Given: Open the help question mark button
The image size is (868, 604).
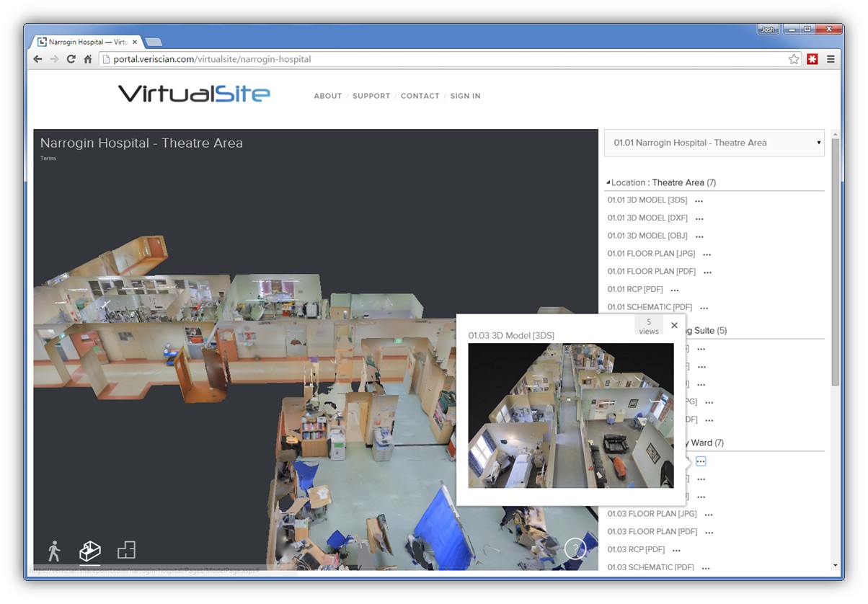Looking at the screenshot, I should coord(575,549).
